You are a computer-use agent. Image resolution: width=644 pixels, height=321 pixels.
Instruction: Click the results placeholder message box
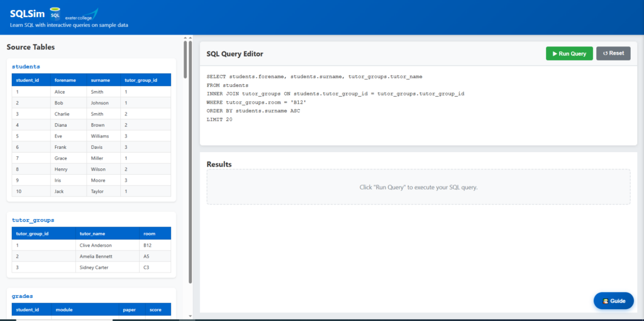(x=418, y=187)
